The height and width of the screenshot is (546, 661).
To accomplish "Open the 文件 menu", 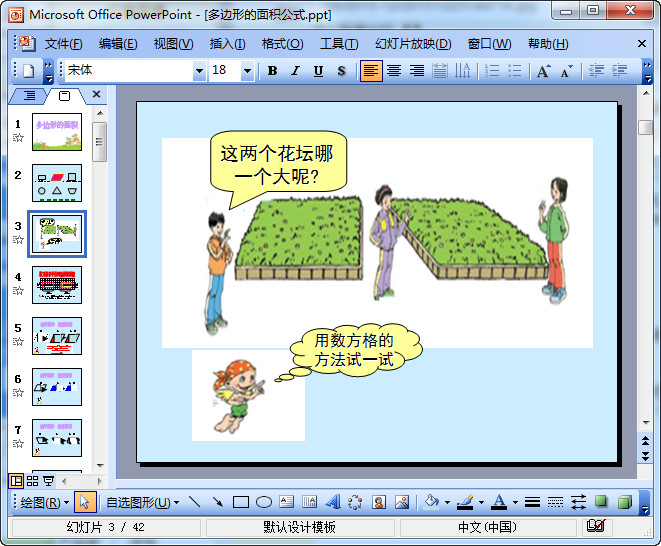I will tap(63, 44).
